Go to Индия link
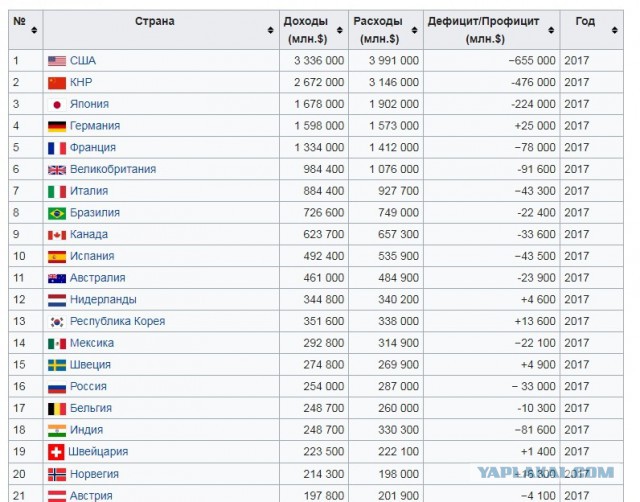640x502 pixels. (x=86, y=430)
